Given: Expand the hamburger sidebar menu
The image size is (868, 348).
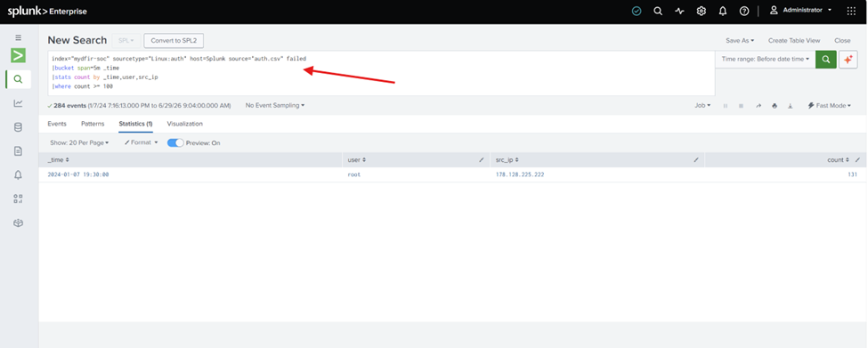Looking at the screenshot, I should 19,37.
